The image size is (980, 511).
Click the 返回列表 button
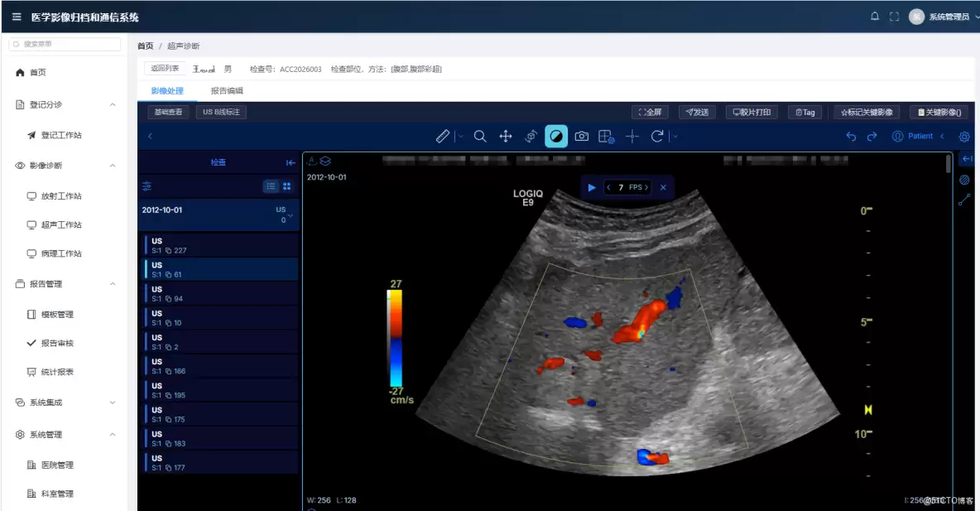165,68
